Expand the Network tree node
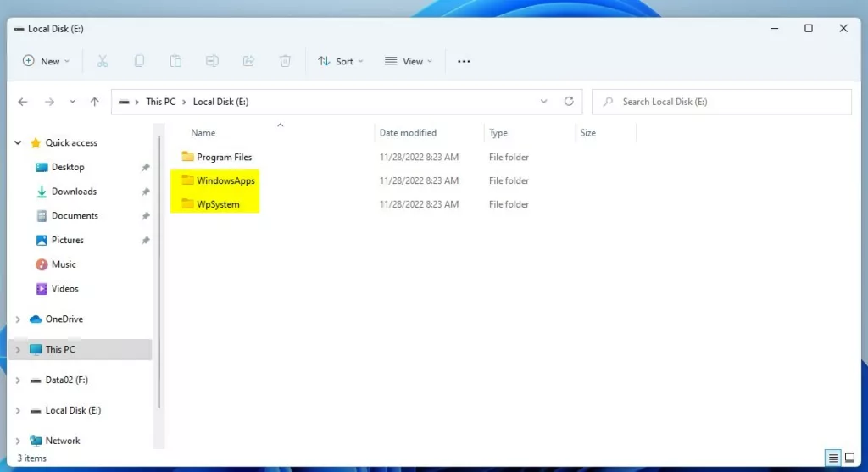The width and height of the screenshot is (868, 472). [18, 441]
